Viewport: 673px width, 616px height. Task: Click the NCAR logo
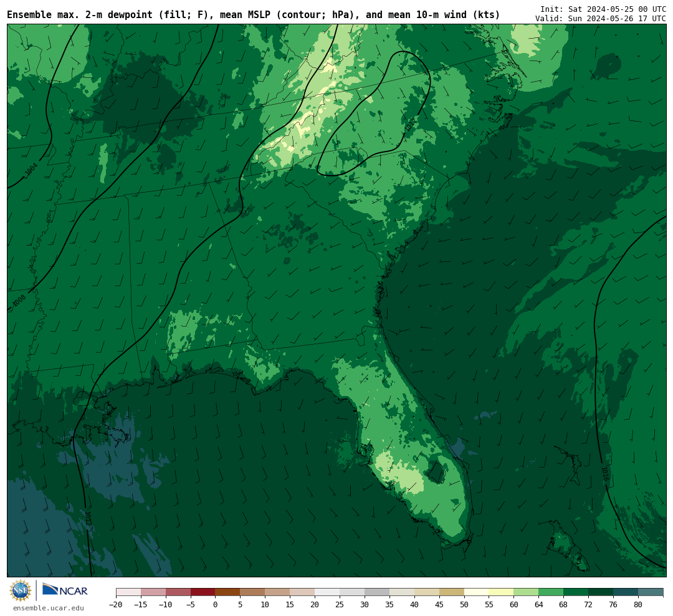click(65, 590)
